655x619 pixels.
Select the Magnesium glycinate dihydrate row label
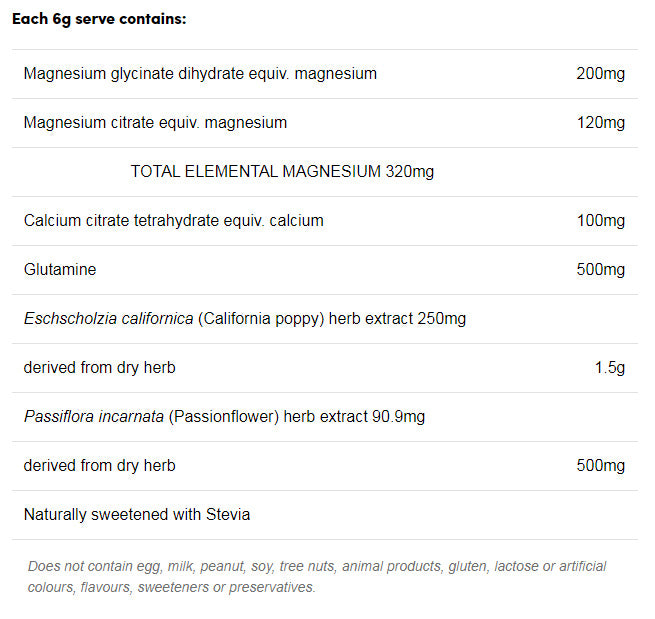pos(200,73)
